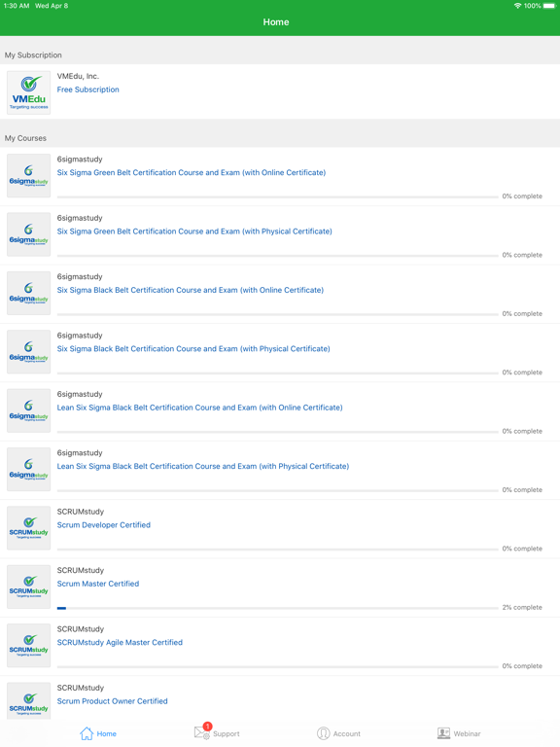Open the Free Subscription link

(x=88, y=89)
